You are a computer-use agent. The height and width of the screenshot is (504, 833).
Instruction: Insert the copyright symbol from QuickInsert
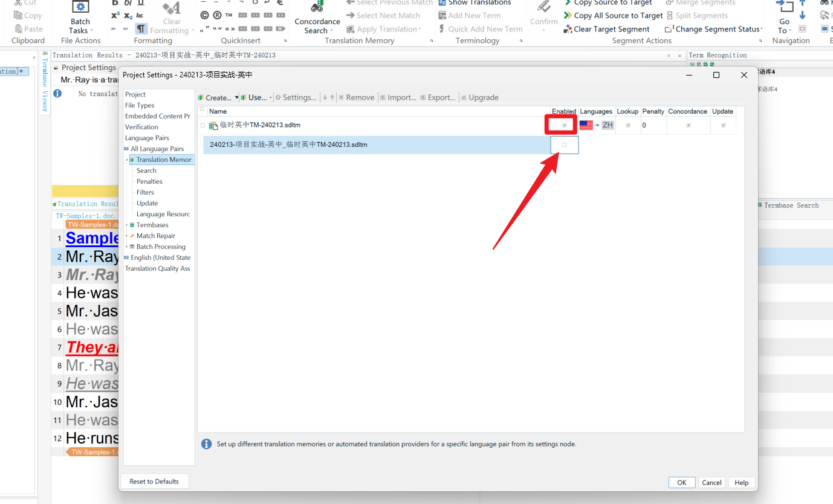click(x=204, y=15)
